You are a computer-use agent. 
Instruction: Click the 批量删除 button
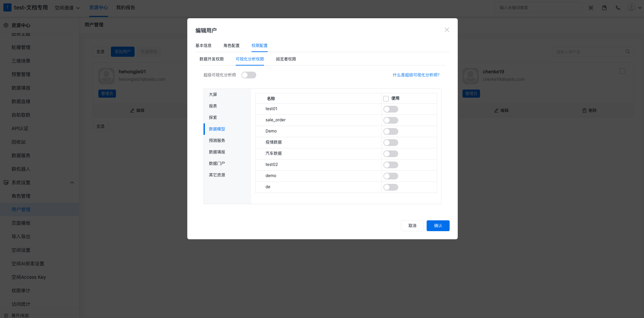149,52
